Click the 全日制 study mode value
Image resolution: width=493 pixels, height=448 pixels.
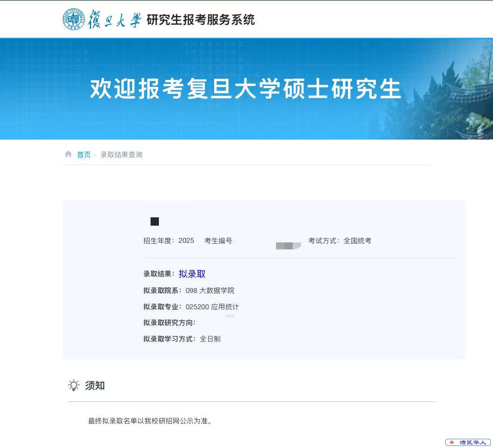[210, 339]
